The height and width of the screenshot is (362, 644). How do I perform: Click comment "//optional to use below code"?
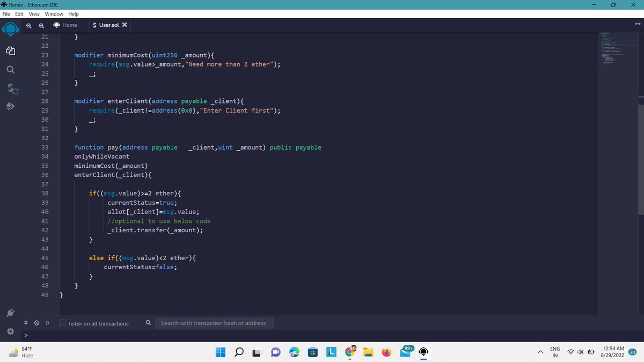(x=159, y=221)
